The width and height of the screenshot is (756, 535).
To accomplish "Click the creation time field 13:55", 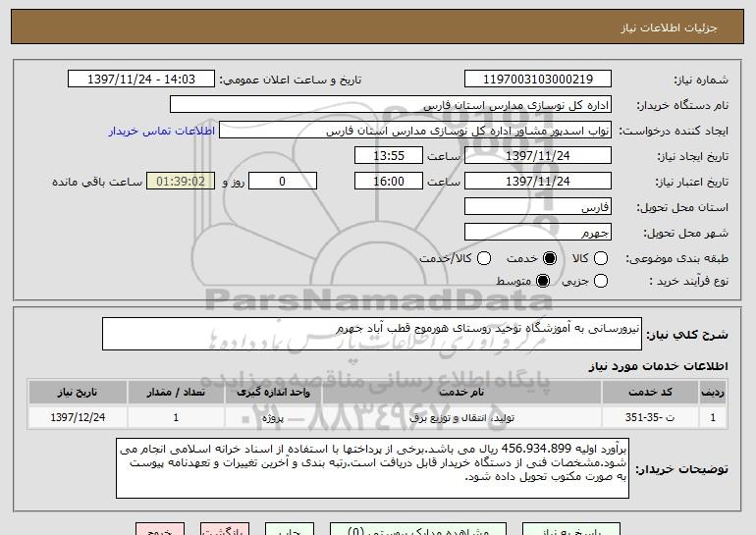I will pos(389,156).
